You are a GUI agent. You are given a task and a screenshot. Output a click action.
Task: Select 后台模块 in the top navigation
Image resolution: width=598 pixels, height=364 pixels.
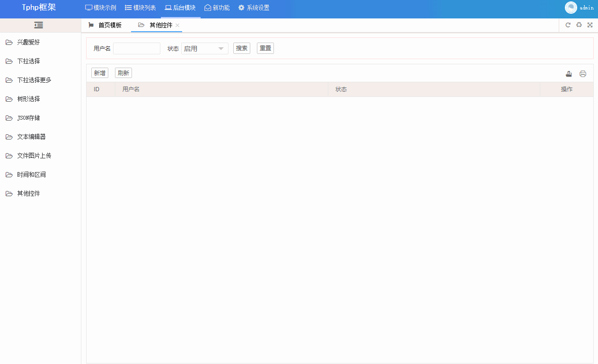pyautogui.click(x=180, y=8)
